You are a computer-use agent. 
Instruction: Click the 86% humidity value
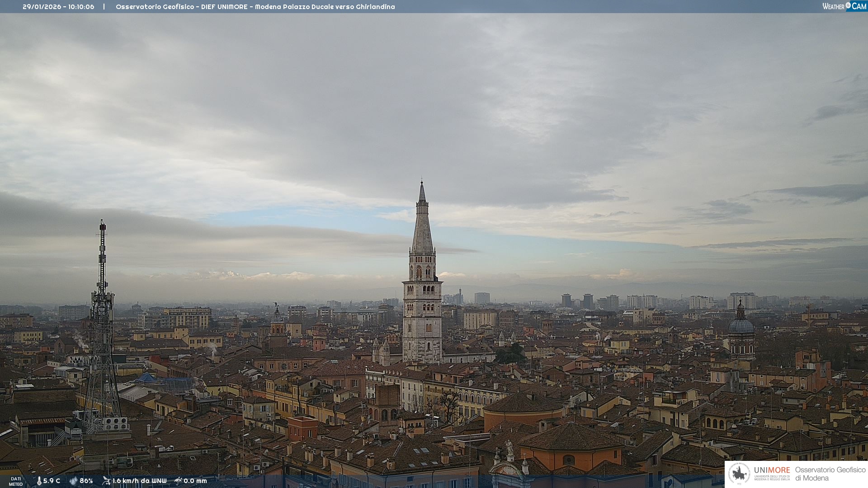pyautogui.click(x=86, y=481)
